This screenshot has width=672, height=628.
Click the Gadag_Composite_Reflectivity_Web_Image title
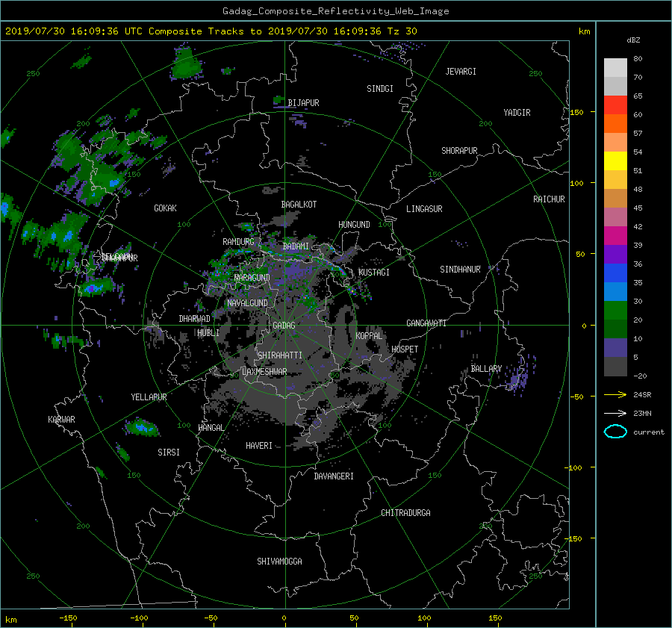click(335, 11)
